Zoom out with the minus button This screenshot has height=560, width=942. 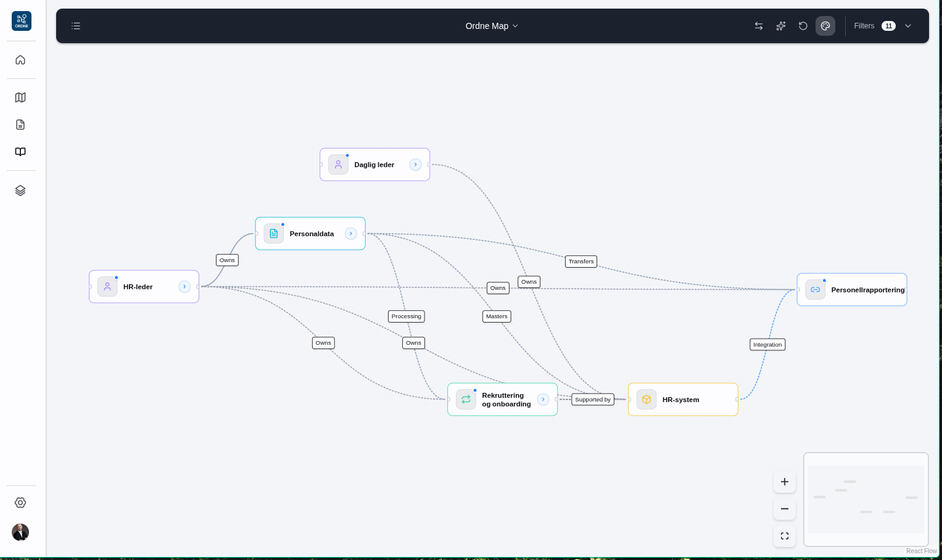[785, 509]
